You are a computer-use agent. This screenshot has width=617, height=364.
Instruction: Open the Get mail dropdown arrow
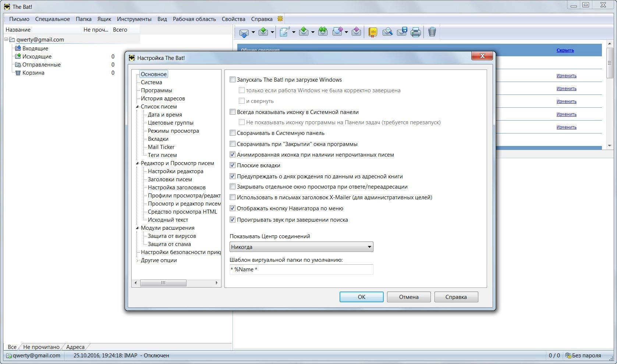click(x=253, y=32)
